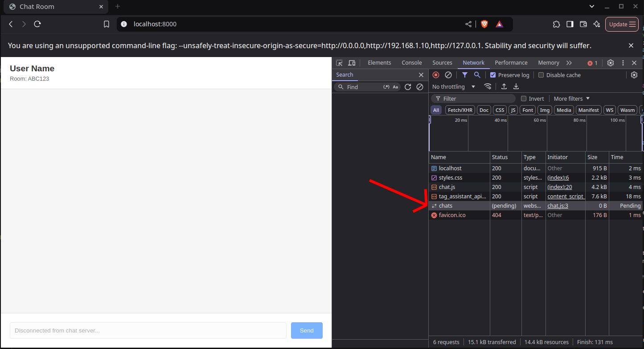The width and height of the screenshot is (644, 349).
Task: Click the chat.js:3 initiator link
Action: [558, 205]
